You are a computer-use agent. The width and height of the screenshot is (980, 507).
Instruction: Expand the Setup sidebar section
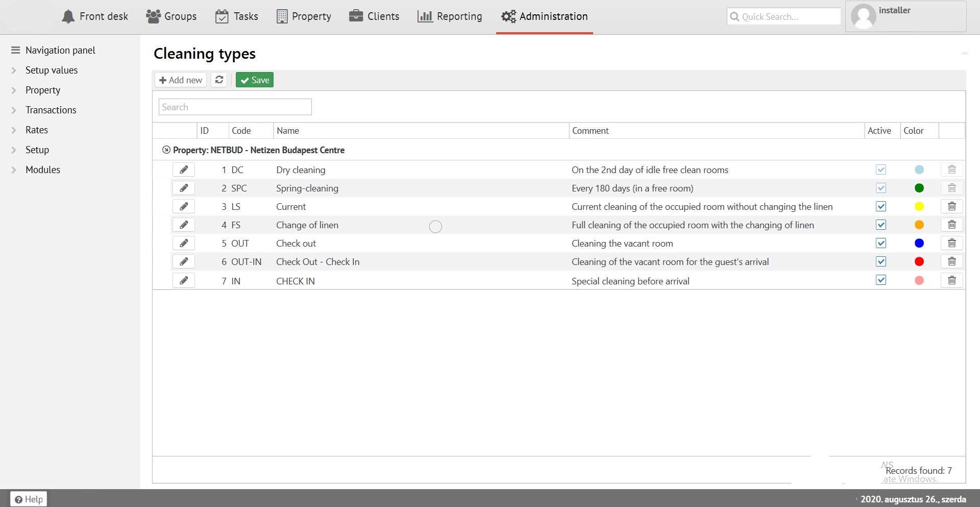[x=14, y=150]
